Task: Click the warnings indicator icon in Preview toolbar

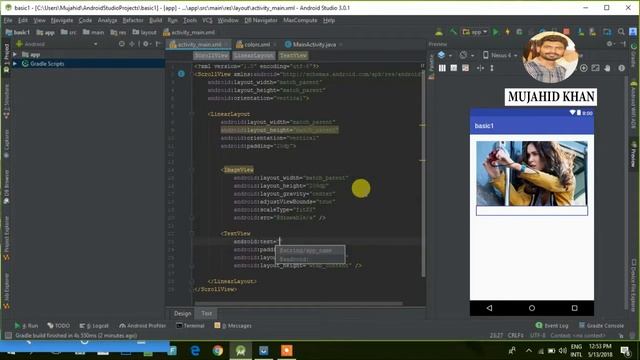Action: point(621,68)
